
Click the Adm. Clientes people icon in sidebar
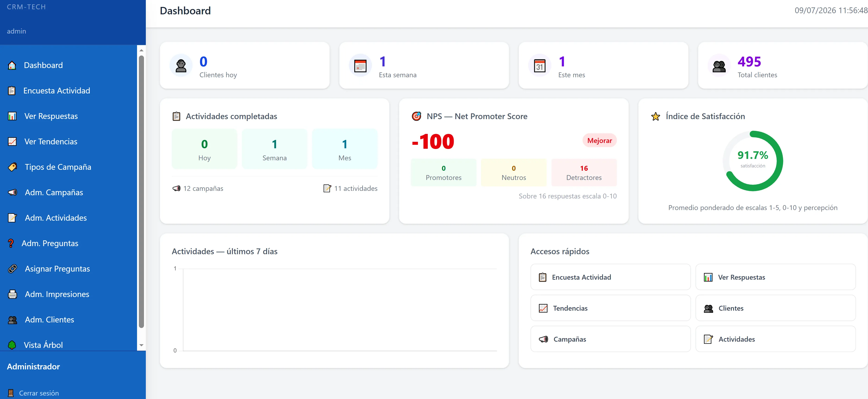tap(12, 319)
